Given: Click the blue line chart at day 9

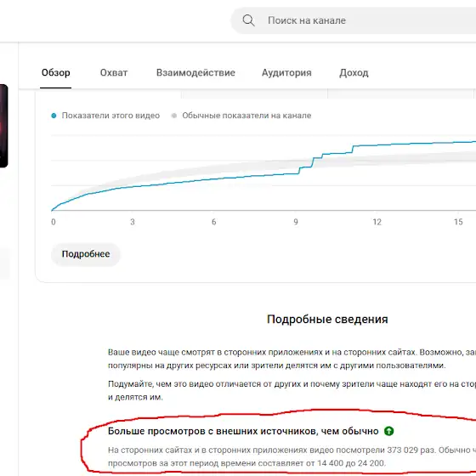Looking at the screenshot, I should [296, 173].
